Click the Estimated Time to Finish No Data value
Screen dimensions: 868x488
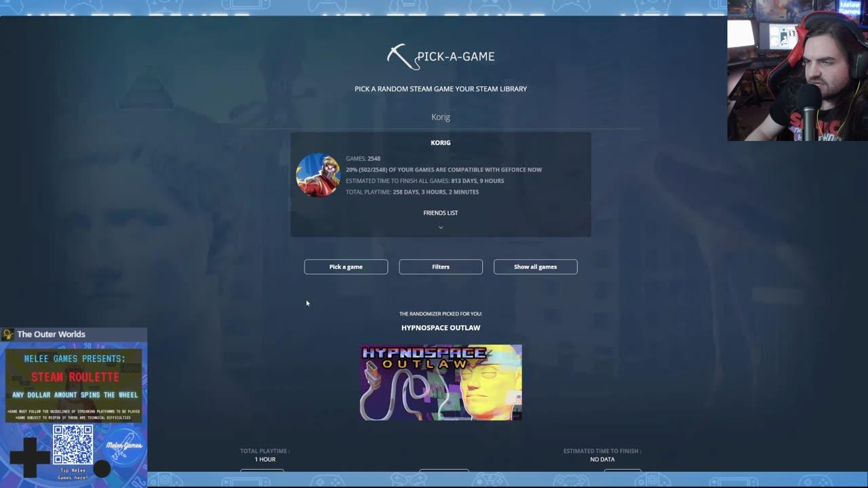point(602,460)
